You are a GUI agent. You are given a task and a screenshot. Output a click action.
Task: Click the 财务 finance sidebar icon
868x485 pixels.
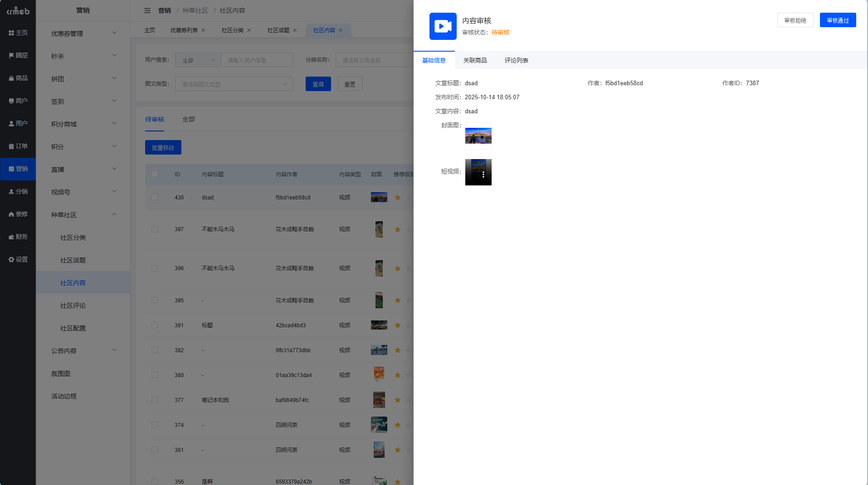click(x=18, y=237)
